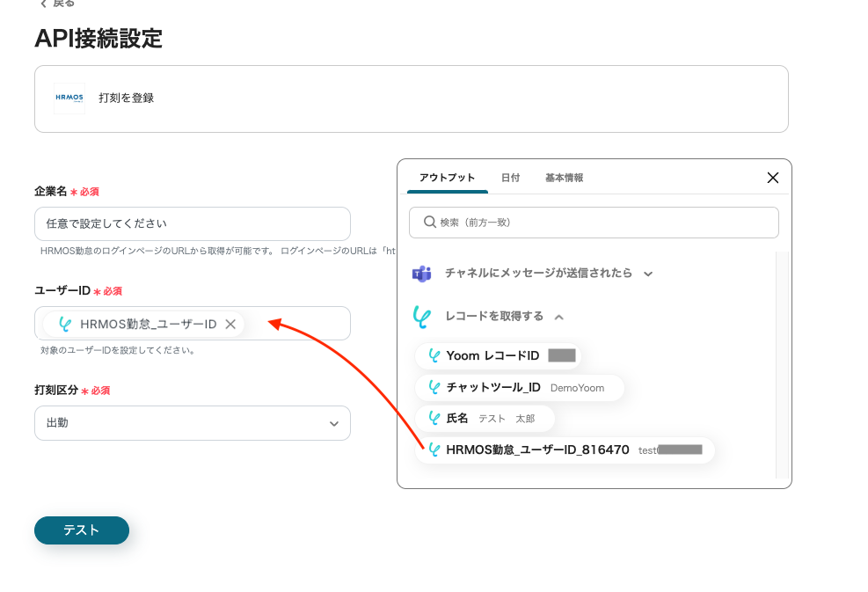This screenshot has height=592, width=868.
Task: Click the Yoom icon in チャットツール_ID chip
Action: click(x=434, y=388)
